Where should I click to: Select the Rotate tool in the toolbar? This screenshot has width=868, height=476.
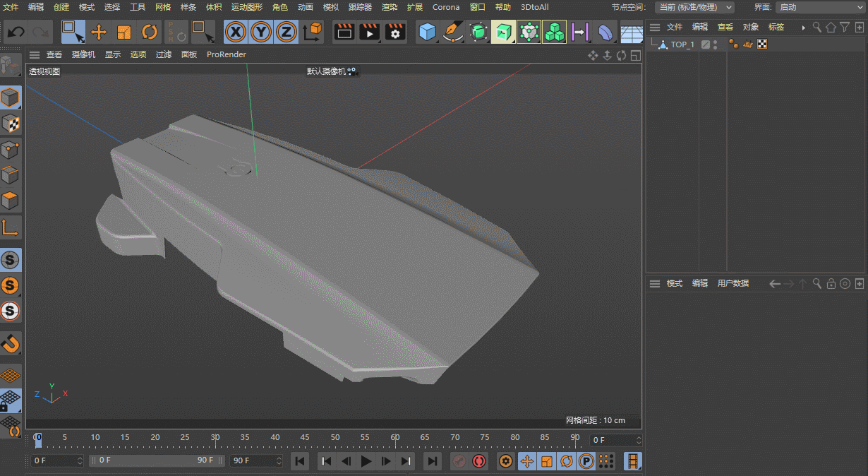point(150,32)
